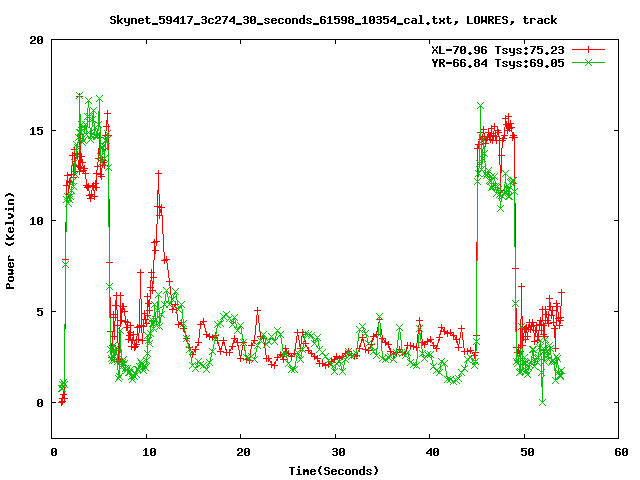Select the YR-66.84 Tsys:69.05 legend label
Image resolution: width=640 pixels, height=480 pixels.
(493, 62)
